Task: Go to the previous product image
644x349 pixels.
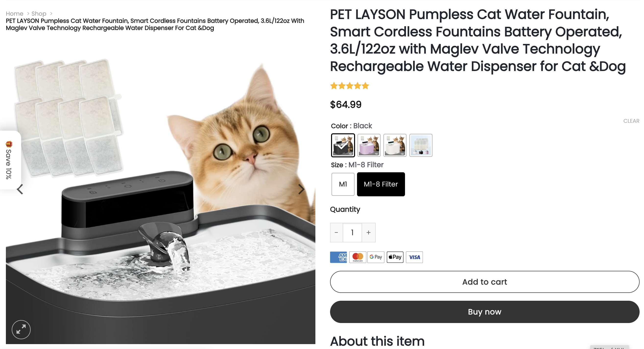Action: [20, 189]
